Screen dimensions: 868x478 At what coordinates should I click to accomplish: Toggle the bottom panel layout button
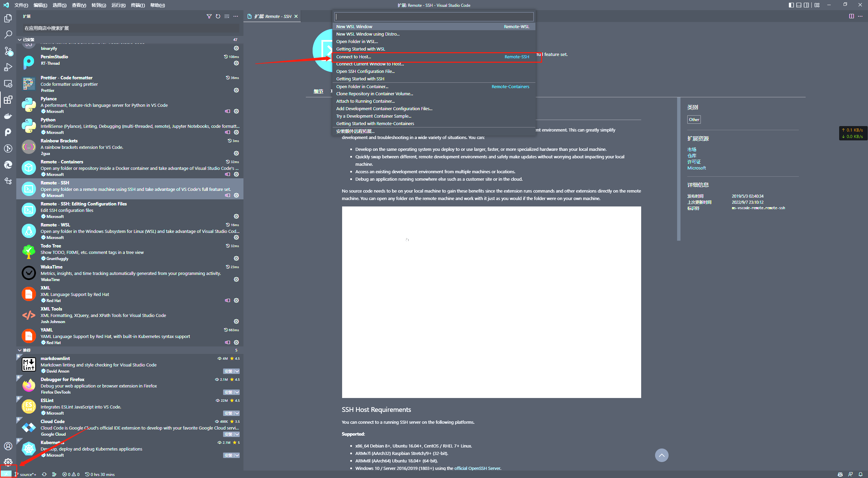pyautogui.click(x=799, y=5)
